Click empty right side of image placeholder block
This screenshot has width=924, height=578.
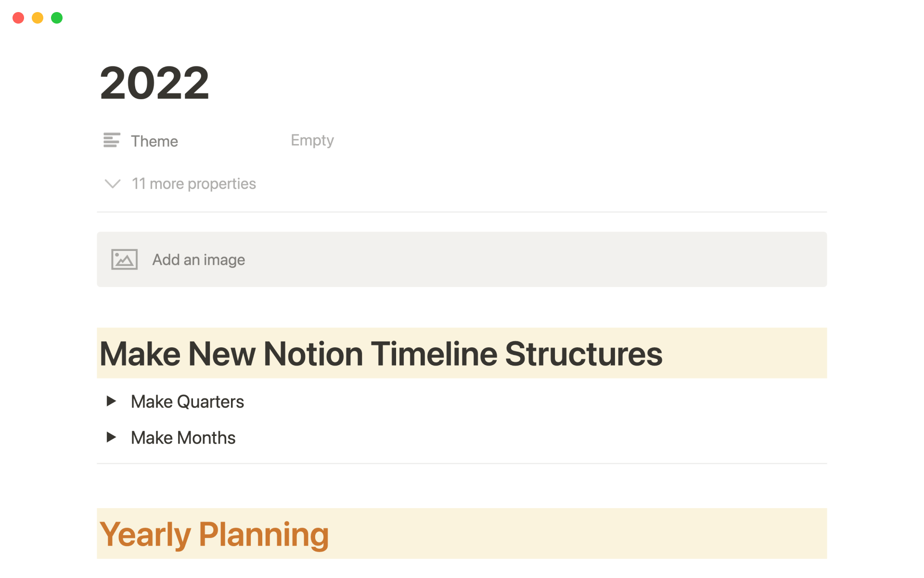[x=626, y=260]
